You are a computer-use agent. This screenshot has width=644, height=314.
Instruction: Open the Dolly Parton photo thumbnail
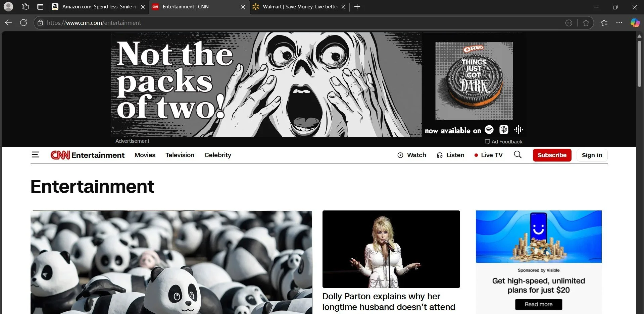[x=391, y=249]
